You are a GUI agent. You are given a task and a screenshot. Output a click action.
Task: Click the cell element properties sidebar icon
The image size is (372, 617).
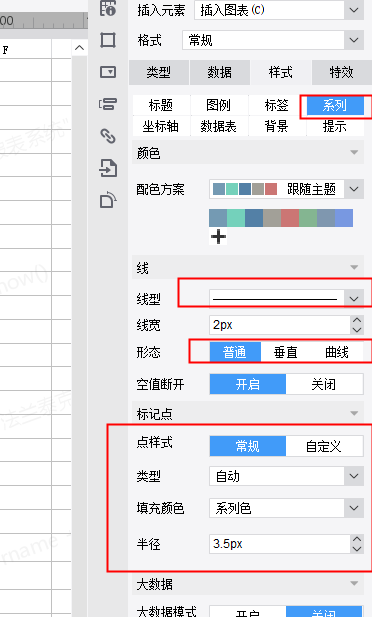point(108,8)
